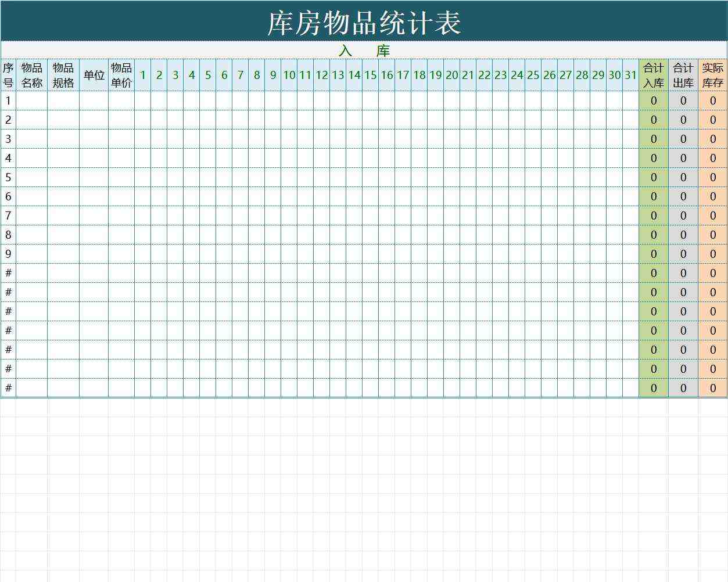This screenshot has height=582, width=728.
Task: Click day column header 1
Action: click(x=143, y=74)
